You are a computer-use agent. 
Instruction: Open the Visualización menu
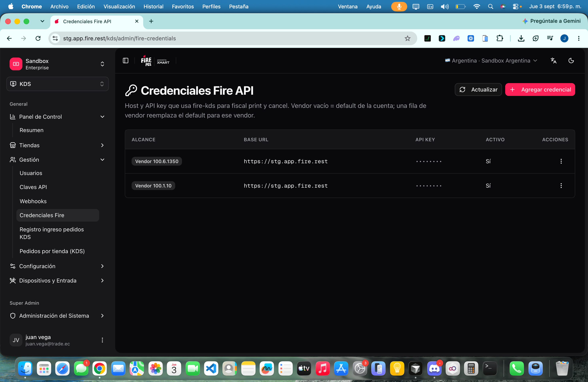(x=119, y=6)
